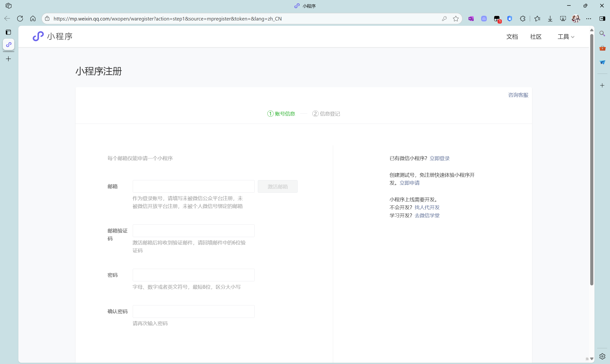The image size is (610, 364).
Task: Click the 小程序注册 heading text
Action: (99, 71)
